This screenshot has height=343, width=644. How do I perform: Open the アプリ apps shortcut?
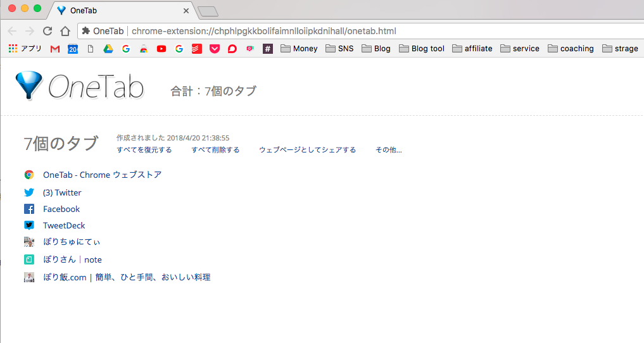click(x=25, y=49)
